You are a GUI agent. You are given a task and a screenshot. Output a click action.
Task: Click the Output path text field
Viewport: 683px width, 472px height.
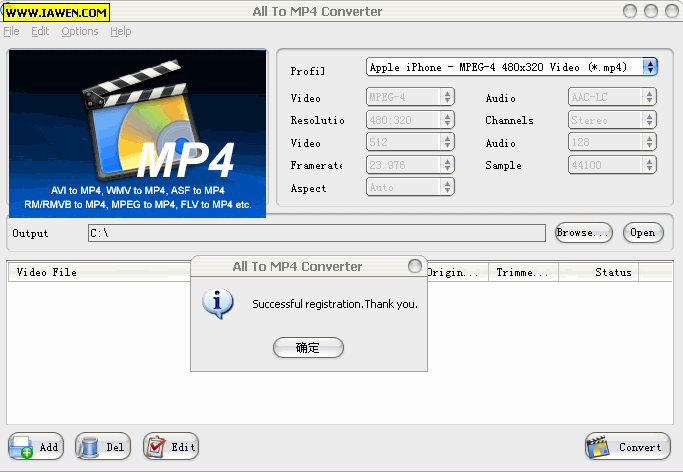pyautogui.click(x=315, y=233)
